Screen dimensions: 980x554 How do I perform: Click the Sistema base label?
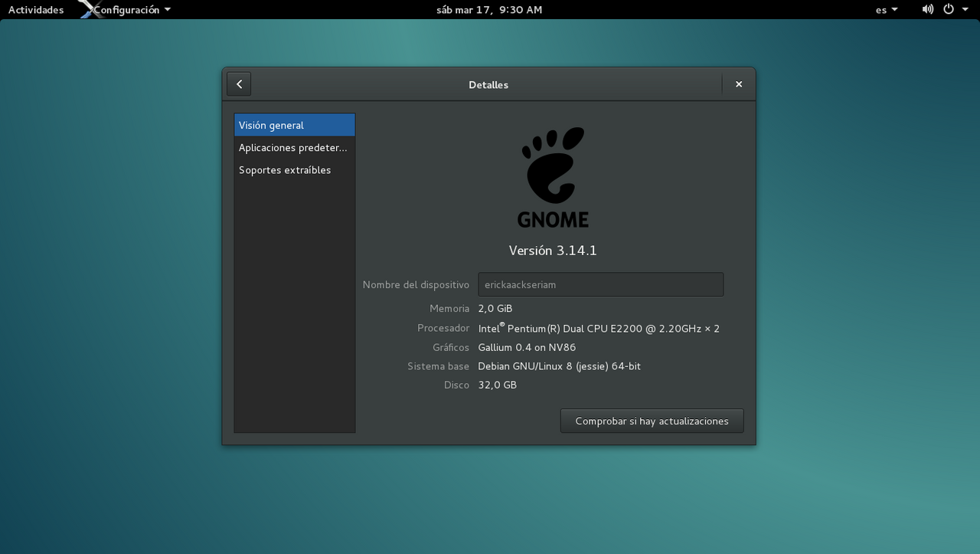point(438,366)
